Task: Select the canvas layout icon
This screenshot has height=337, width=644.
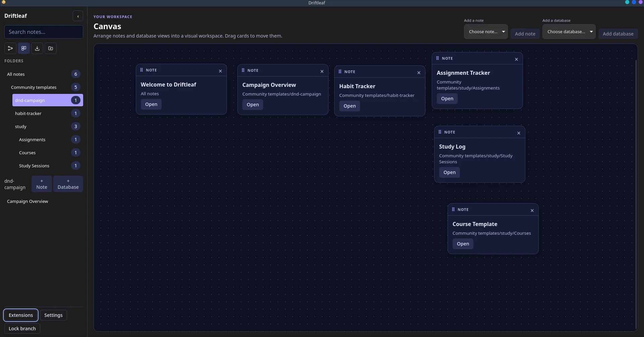Action: pyautogui.click(x=24, y=48)
